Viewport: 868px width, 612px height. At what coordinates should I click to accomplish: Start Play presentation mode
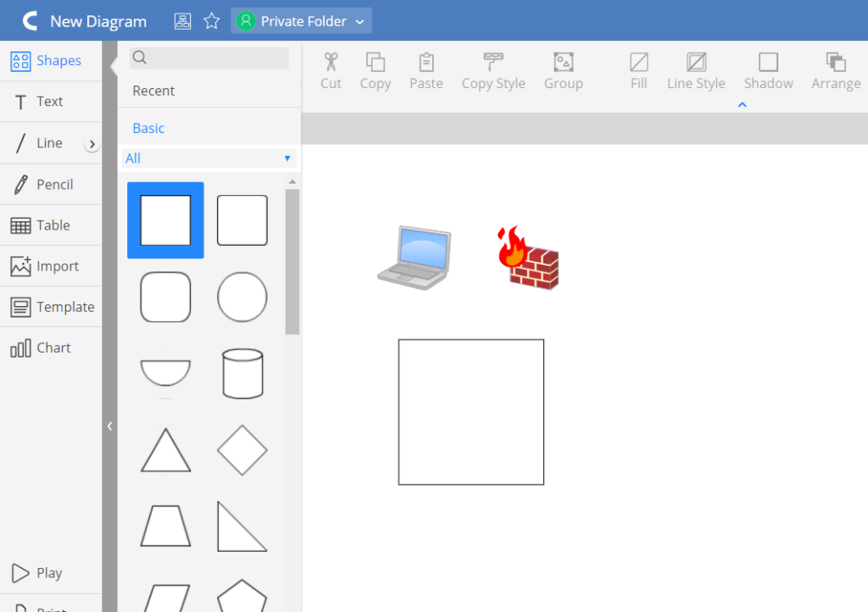pyautogui.click(x=51, y=573)
